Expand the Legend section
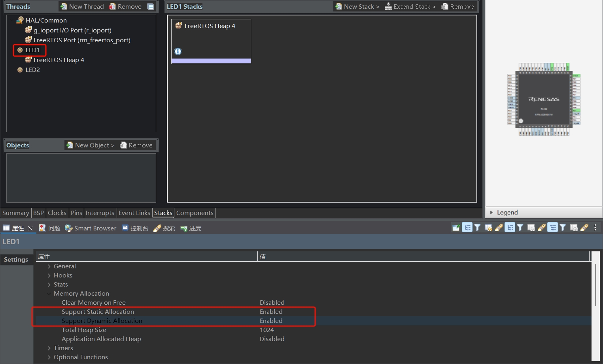 click(491, 213)
